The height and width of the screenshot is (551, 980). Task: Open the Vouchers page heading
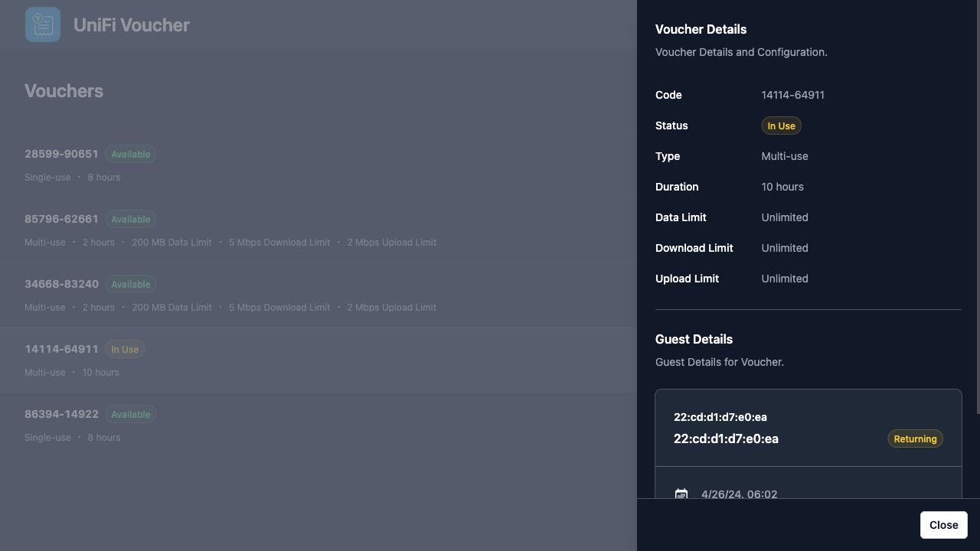click(64, 90)
